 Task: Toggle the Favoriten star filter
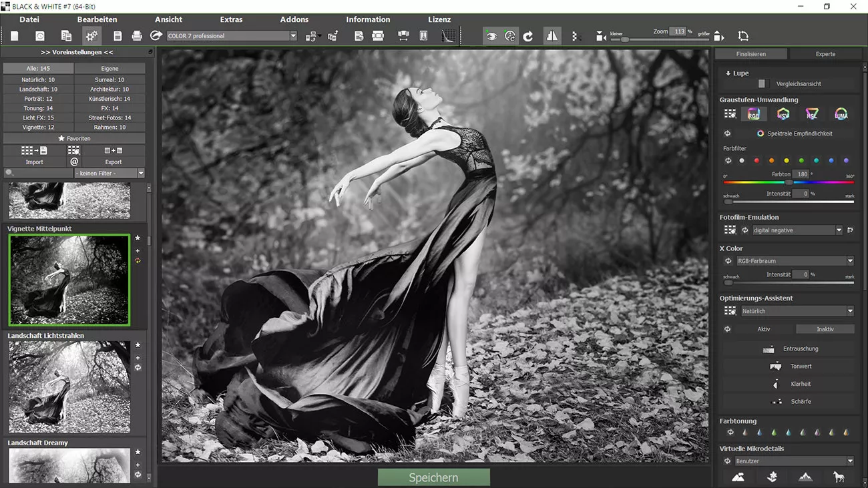click(74, 139)
